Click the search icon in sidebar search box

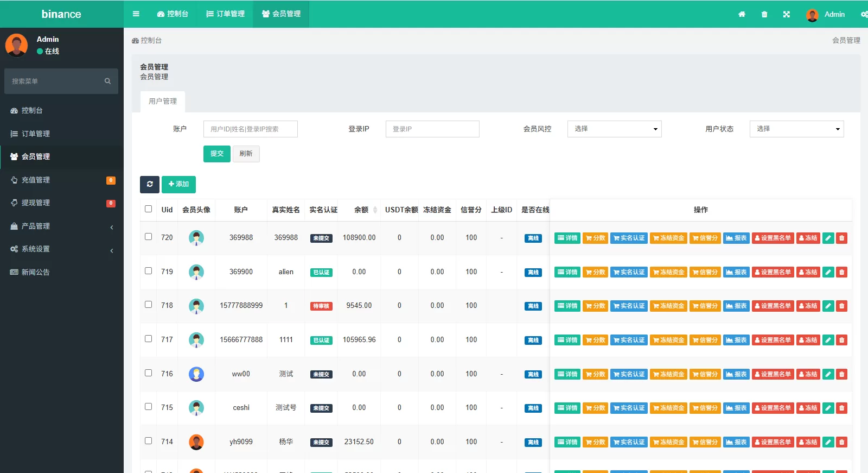107,81
